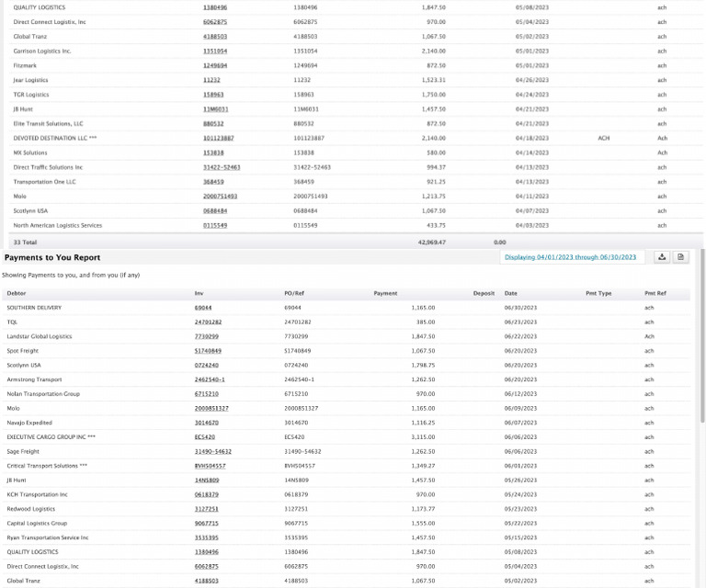This screenshot has height=588, width=706.
Task: Open invoice link 153838 for MX Solutions
Action: pos(213,153)
